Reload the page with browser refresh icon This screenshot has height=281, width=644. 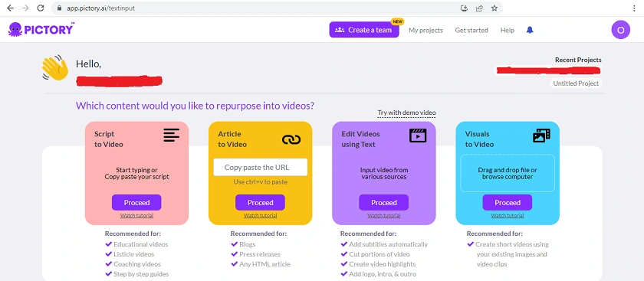pos(40,8)
